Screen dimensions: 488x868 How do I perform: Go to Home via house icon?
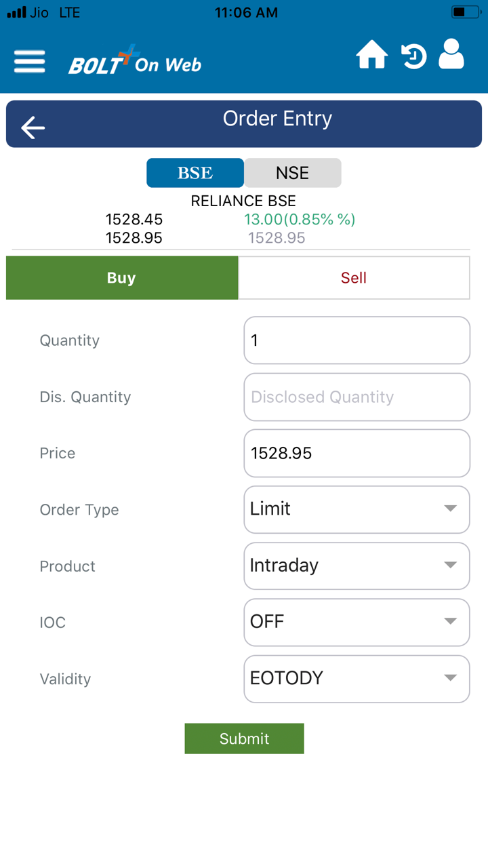click(x=372, y=56)
